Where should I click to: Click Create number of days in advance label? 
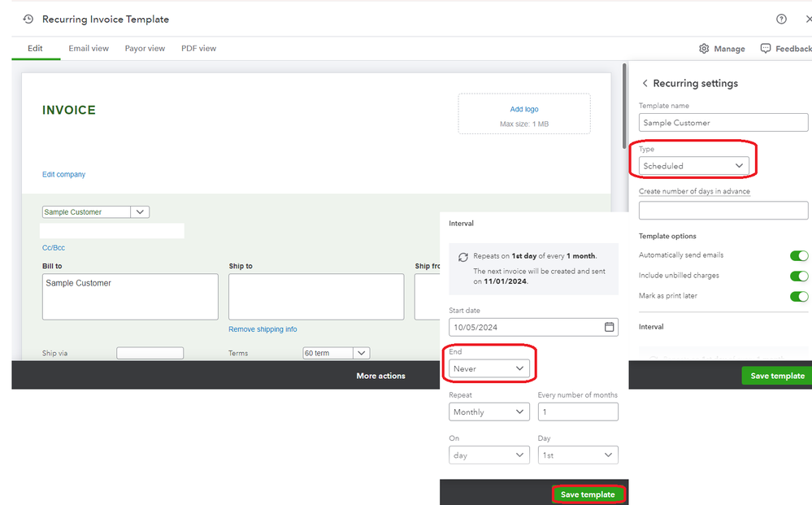[694, 191]
